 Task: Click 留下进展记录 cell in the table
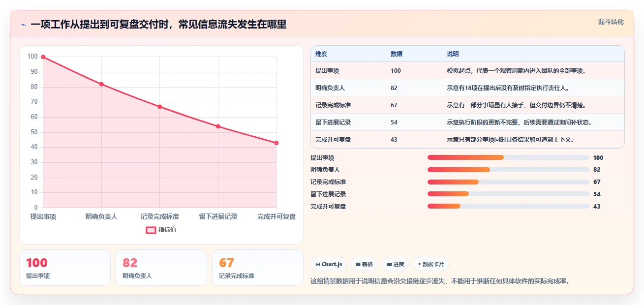(x=333, y=122)
